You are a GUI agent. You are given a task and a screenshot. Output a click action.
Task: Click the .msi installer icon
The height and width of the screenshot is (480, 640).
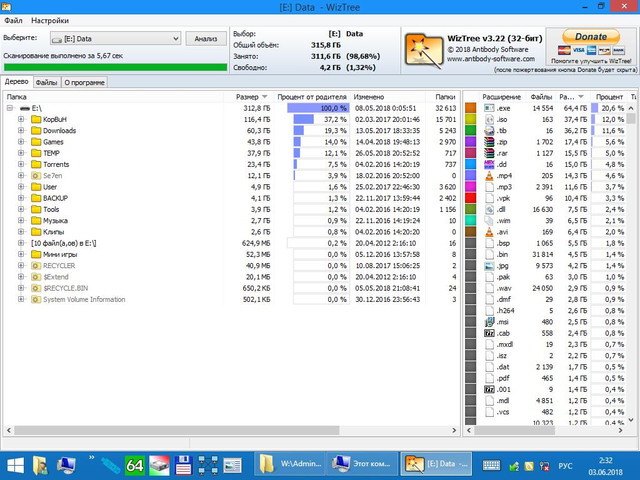pos(489,322)
